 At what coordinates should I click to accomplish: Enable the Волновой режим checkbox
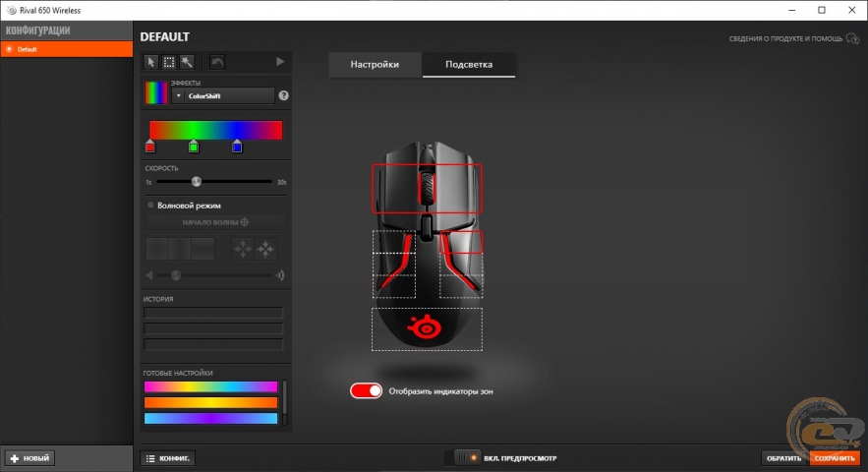tap(150, 205)
